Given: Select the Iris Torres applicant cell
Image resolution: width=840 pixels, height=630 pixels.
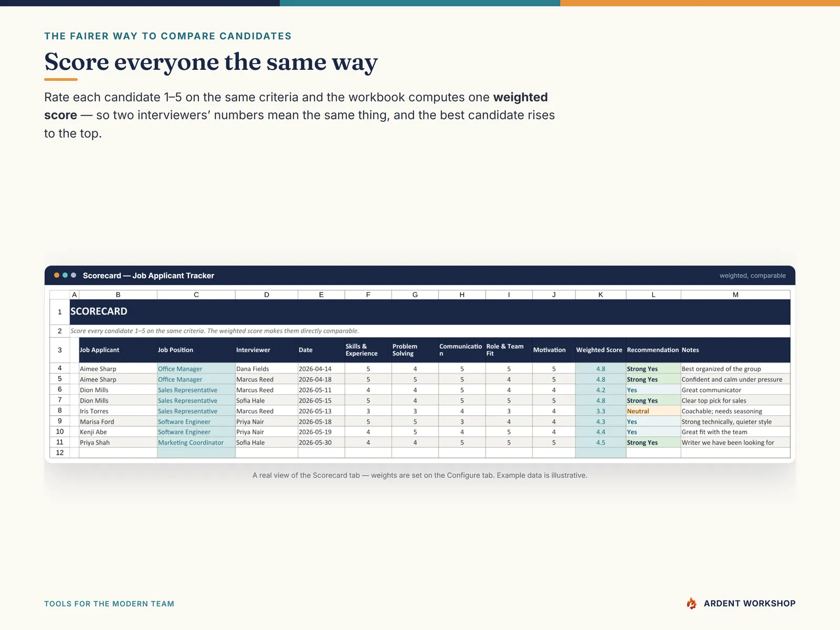Looking at the screenshot, I should [x=118, y=411].
